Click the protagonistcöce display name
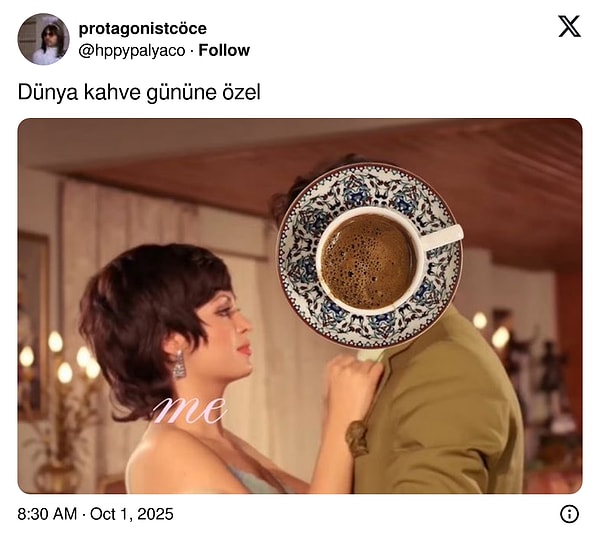 (x=142, y=29)
